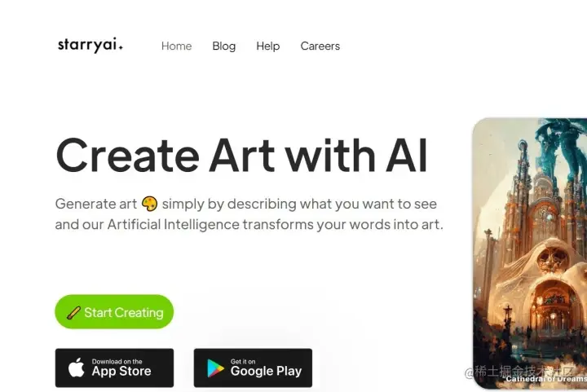This screenshot has height=392, width=587.
Task: Visit the Careers page
Action: 320,46
